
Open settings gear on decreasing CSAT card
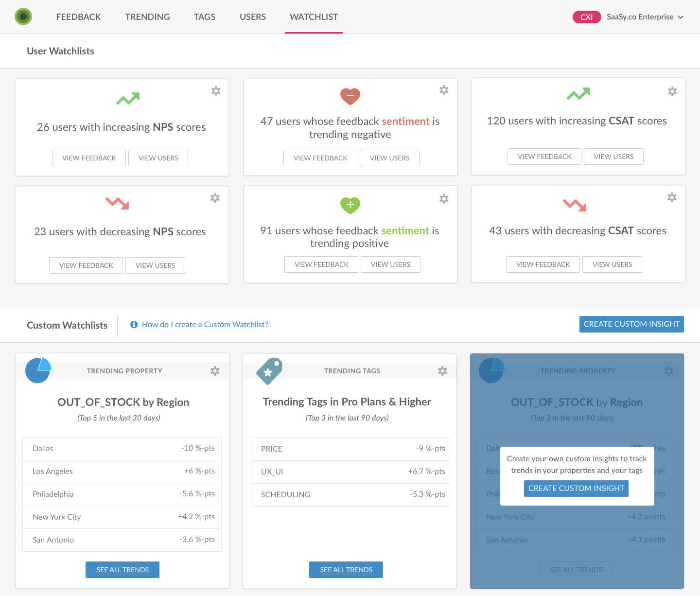pyautogui.click(x=672, y=197)
